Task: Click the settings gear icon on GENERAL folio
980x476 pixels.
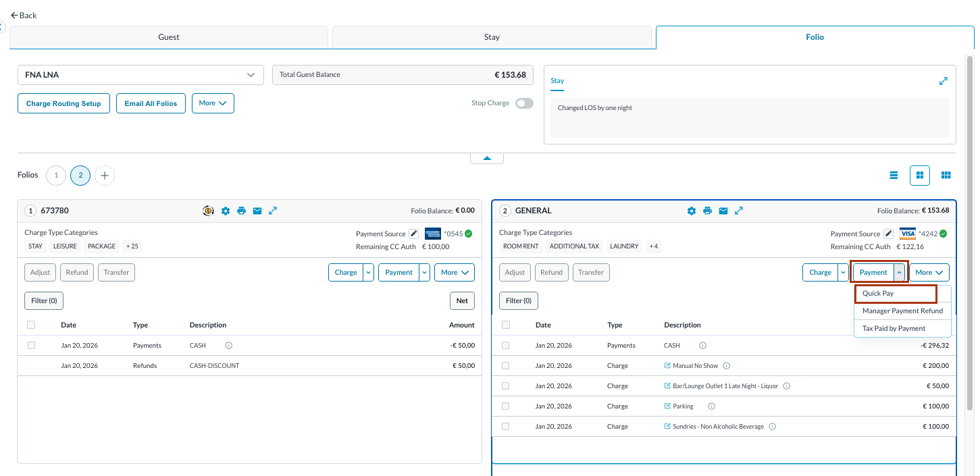Action: (x=691, y=211)
